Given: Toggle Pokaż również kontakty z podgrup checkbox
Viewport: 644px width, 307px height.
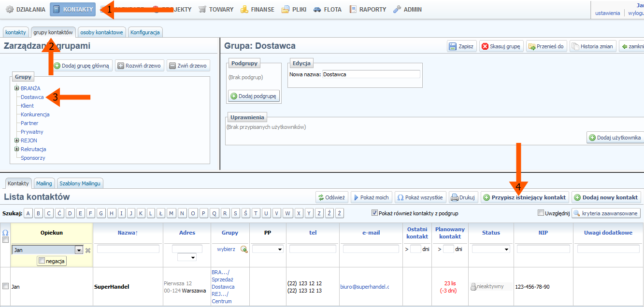Looking at the screenshot, I should pos(374,213).
